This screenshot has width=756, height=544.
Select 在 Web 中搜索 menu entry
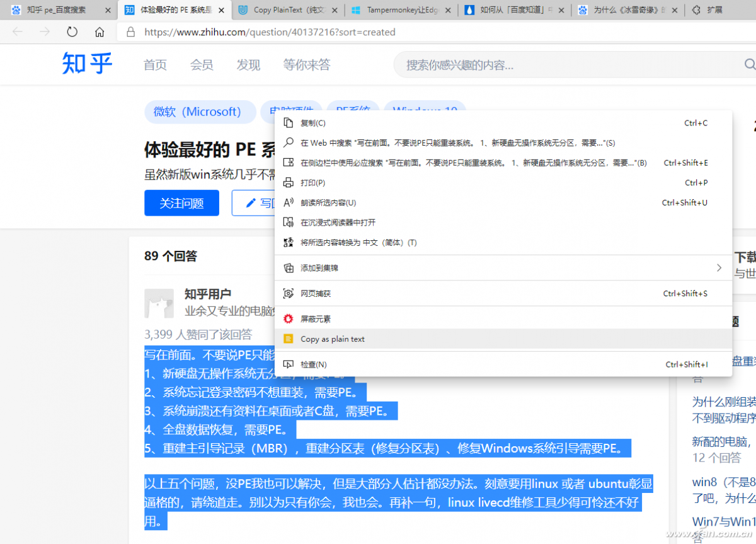[503, 143]
